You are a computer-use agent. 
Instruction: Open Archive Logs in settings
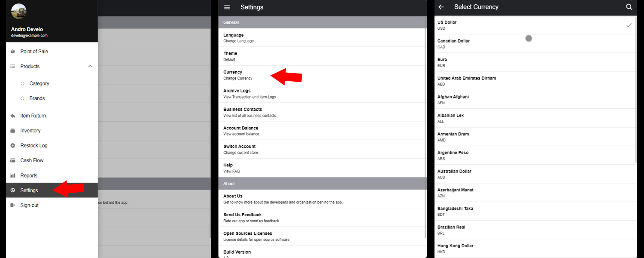249,93
